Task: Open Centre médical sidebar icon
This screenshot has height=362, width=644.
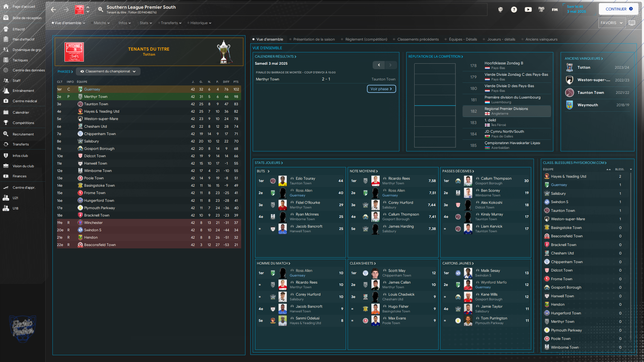Action: [x=6, y=101]
